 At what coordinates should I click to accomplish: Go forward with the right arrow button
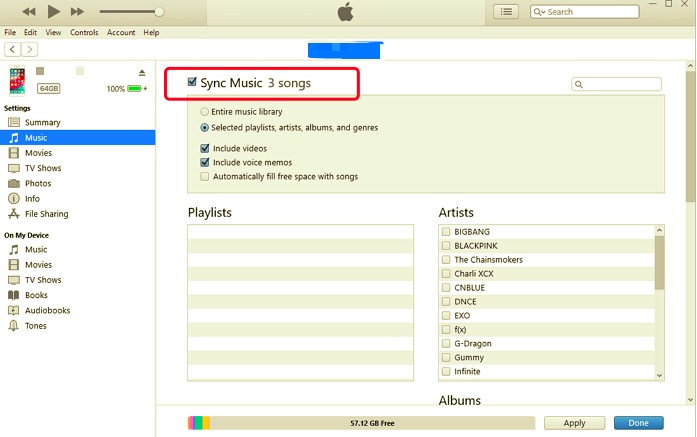coord(29,49)
